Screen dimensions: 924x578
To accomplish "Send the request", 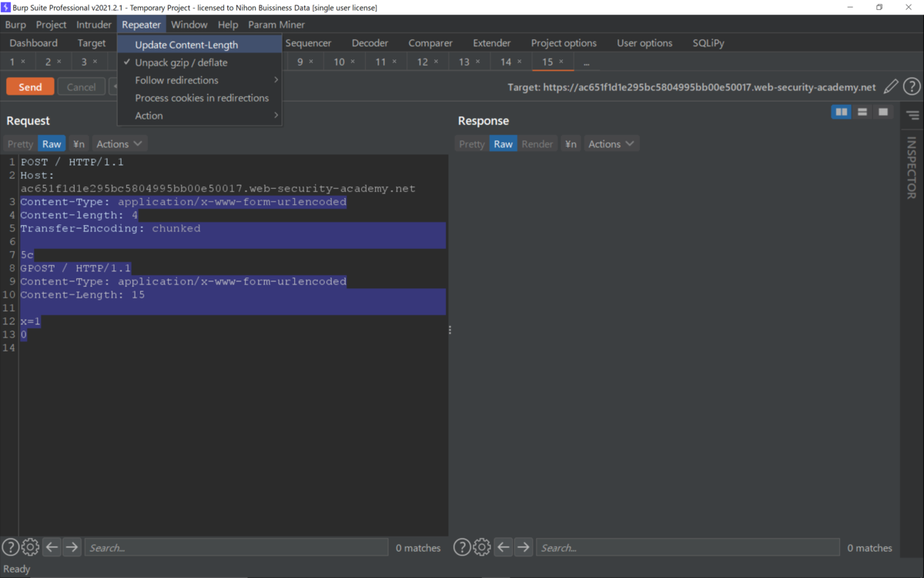I will pos(30,87).
